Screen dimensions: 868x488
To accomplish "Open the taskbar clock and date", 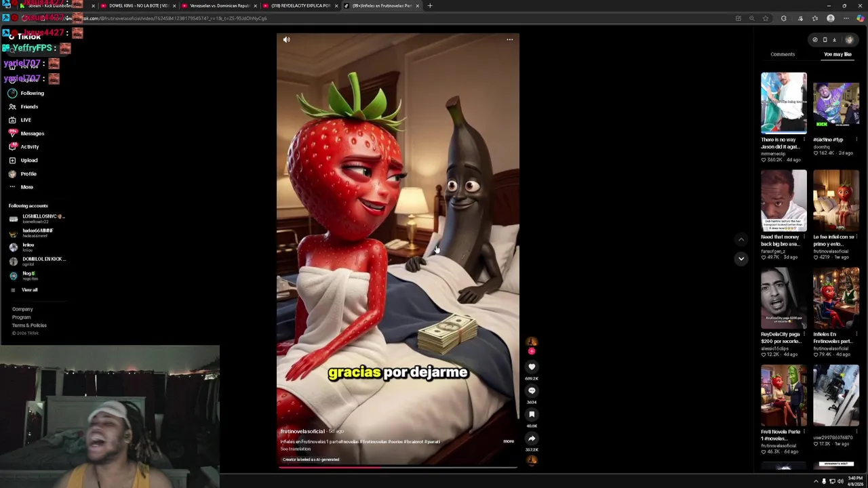I will (x=855, y=481).
